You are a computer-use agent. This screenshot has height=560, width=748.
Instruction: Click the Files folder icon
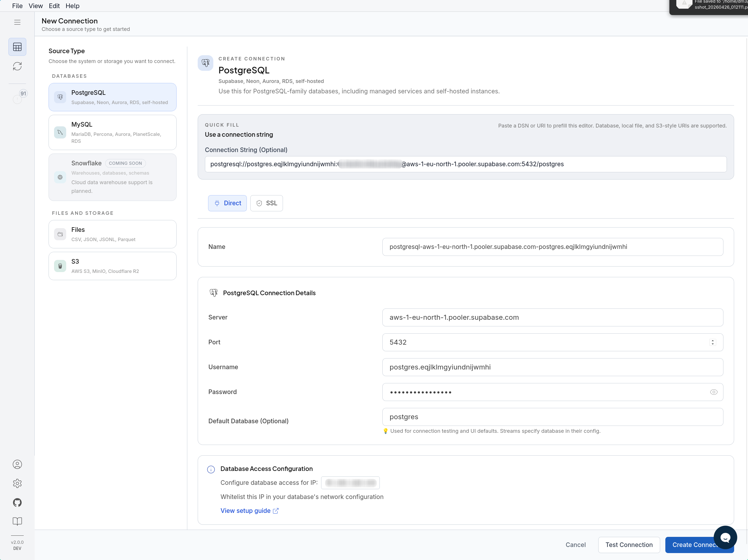(60, 234)
